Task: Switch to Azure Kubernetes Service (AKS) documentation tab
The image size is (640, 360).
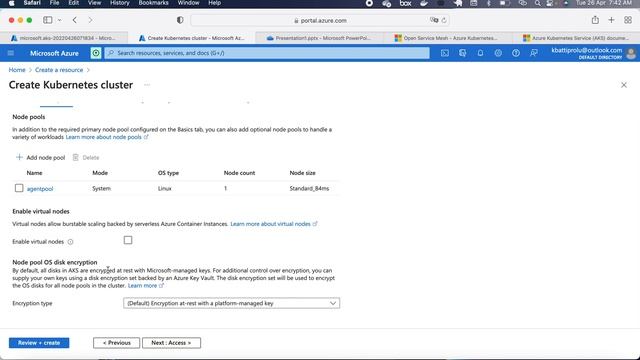Action: point(576,38)
